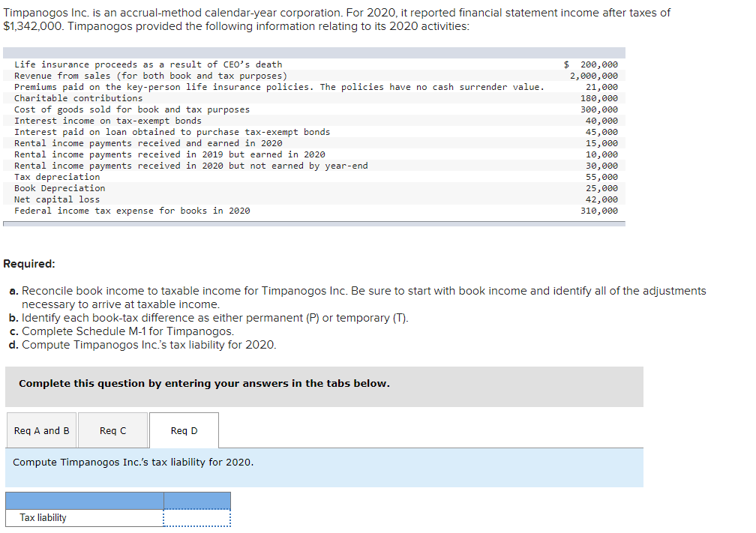Image resolution: width=756 pixels, height=533 pixels.
Task: Click the $ 200,000 value
Action: tap(591, 64)
